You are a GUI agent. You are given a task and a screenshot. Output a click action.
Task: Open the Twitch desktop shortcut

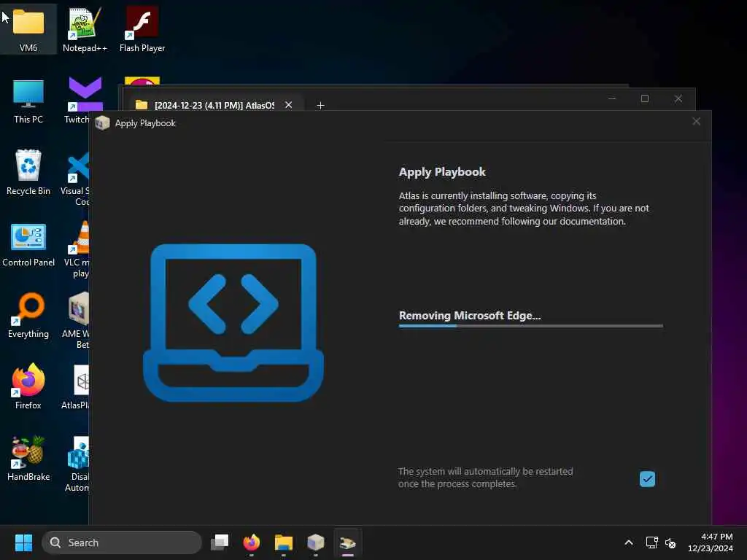pyautogui.click(x=79, y=101)
